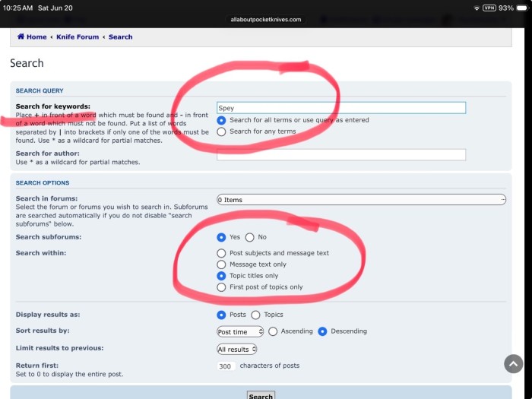532x399 pixels.
Task: Choose Descending sort order
Action: tap(322, 331)
